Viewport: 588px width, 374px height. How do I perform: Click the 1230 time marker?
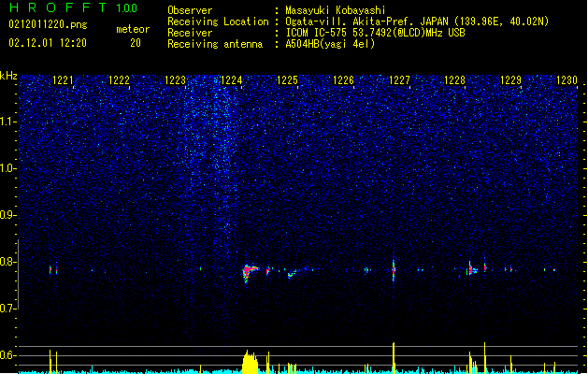click(566, 79)
